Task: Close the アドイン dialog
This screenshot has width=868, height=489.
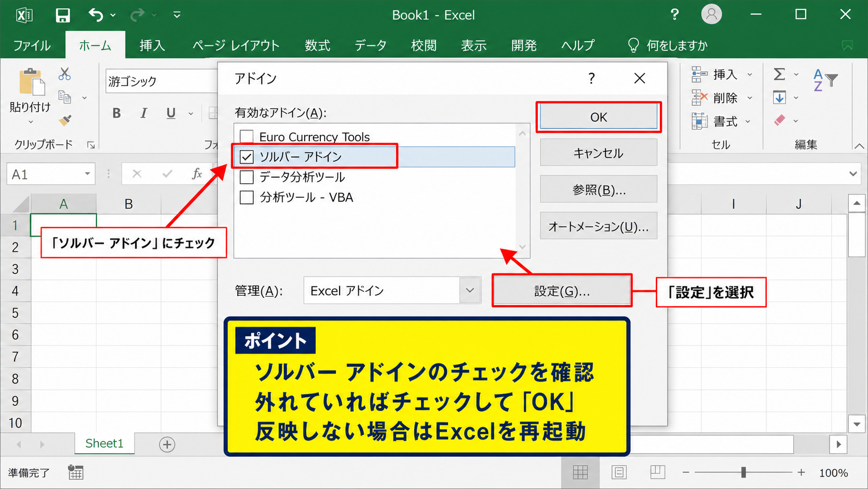Action: coord(640,78)
